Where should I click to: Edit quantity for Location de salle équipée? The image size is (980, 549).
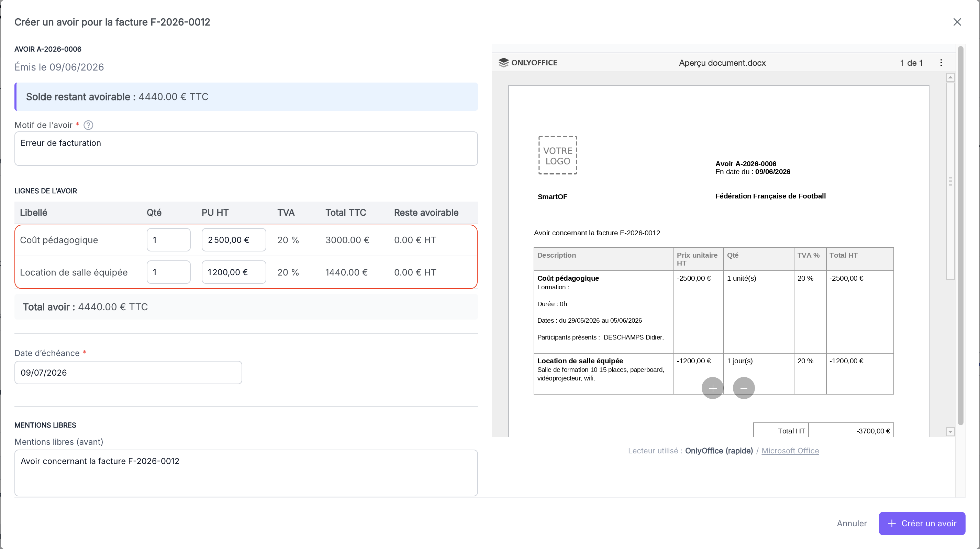pos(168,272)
